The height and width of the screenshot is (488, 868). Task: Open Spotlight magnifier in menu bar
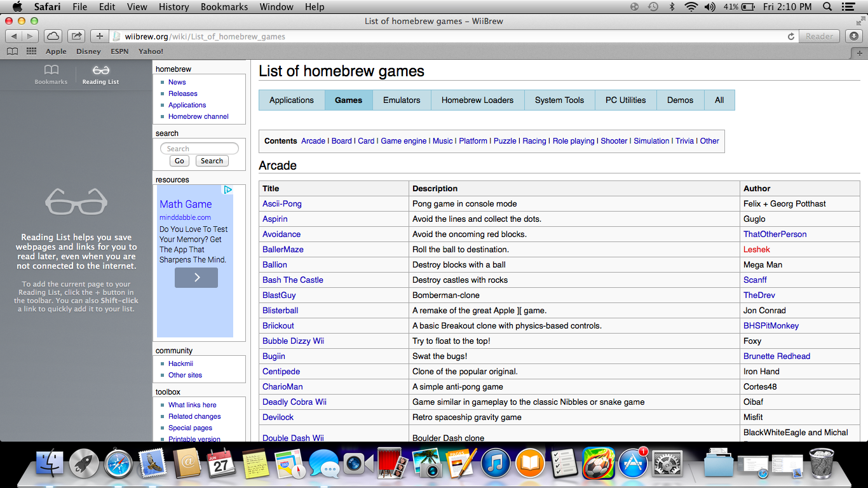tap(827, 7)
